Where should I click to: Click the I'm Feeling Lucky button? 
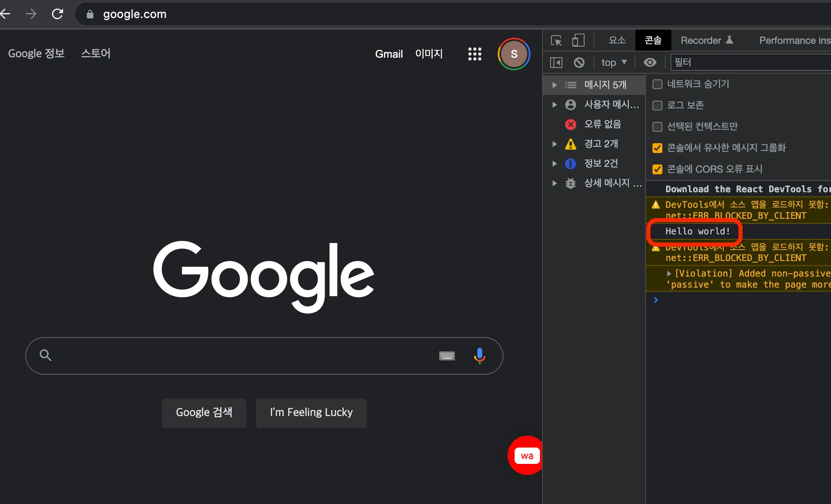pyautogui.click(x=311, y=412)
